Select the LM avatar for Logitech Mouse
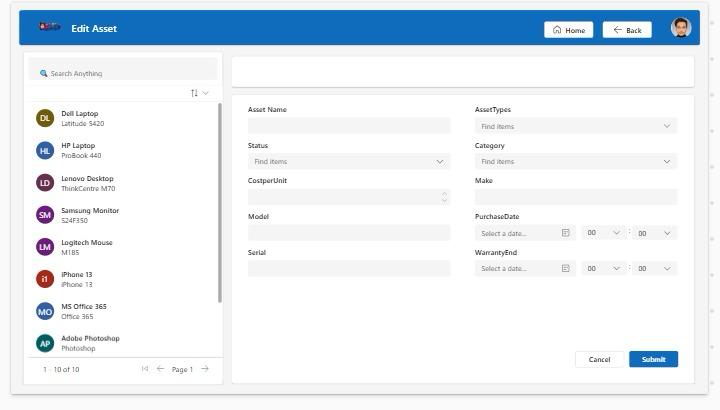 coord(45,247)
